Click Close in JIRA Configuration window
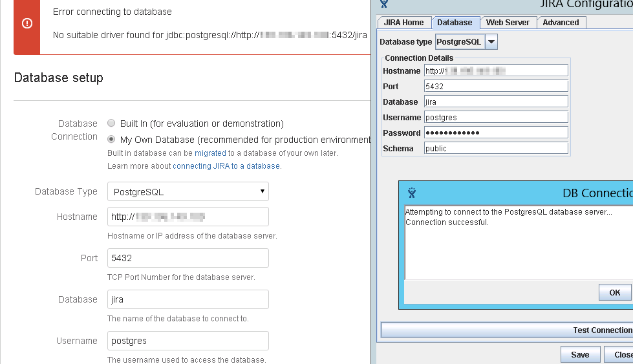 (x=619, y=355)
